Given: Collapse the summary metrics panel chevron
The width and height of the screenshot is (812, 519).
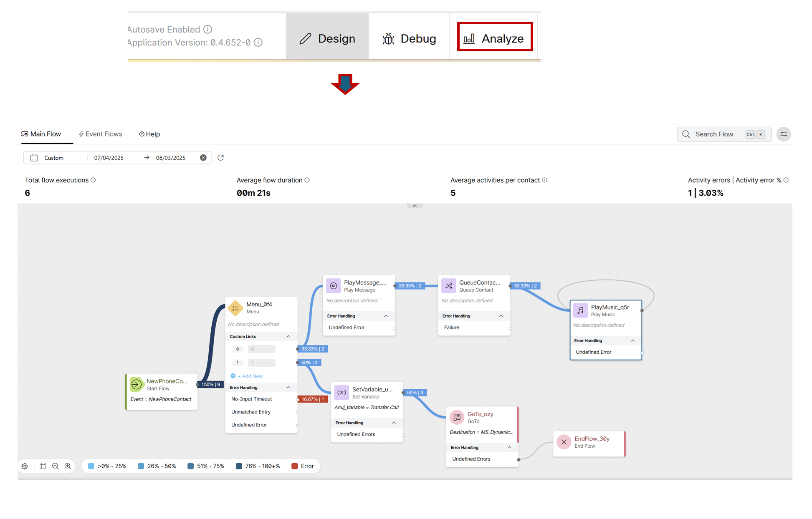Looking at the screenshot, I should coord(415,206).
